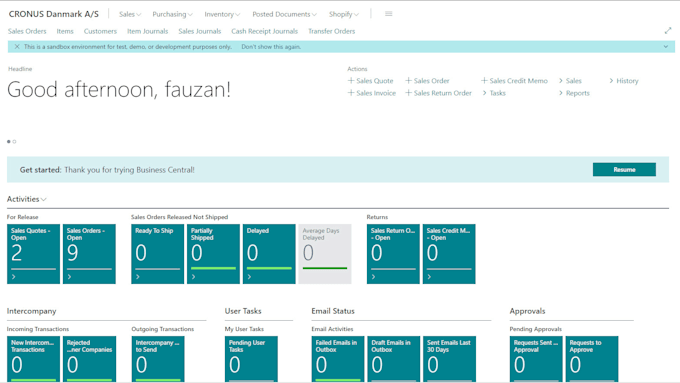The width and height of the screenshot is (680, 383).
Task: Create a new Sales Credit Memo
Action: point(514,81)
